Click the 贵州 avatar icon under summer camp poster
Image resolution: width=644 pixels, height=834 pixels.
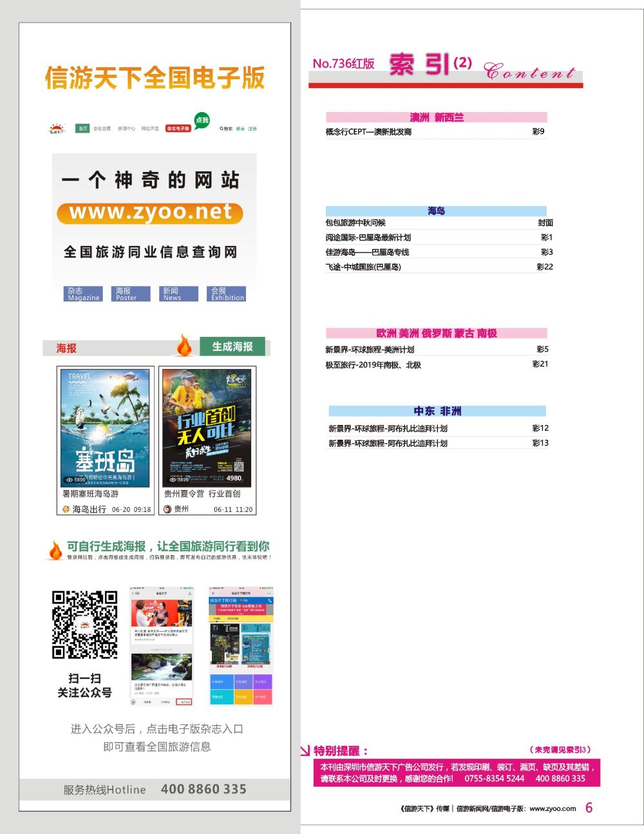point(167,509)
